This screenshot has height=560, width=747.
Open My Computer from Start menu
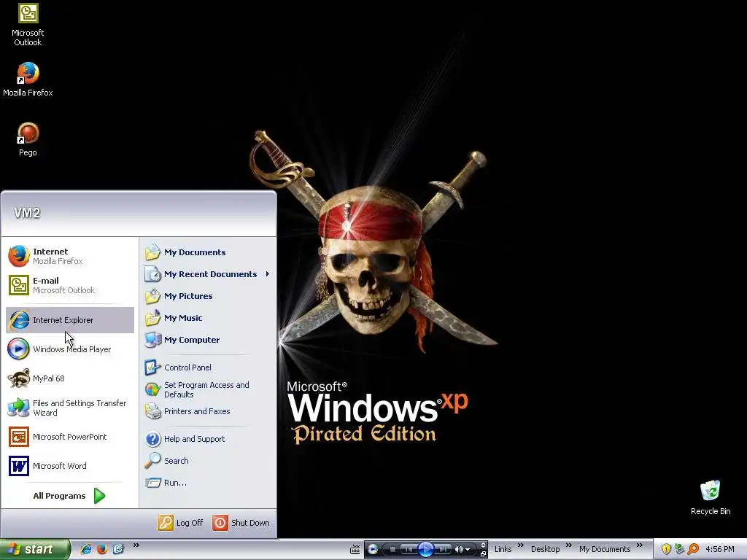pyautogui.click(x=208, y=340)
